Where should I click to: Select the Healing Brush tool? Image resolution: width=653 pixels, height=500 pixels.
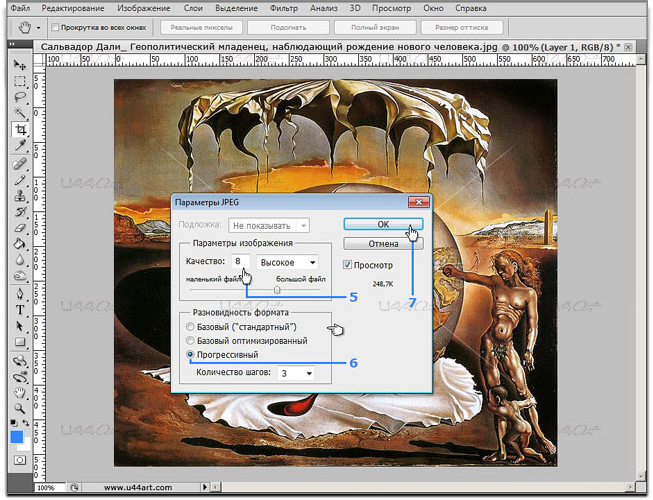pyautogui.click(x=20, y=164)
